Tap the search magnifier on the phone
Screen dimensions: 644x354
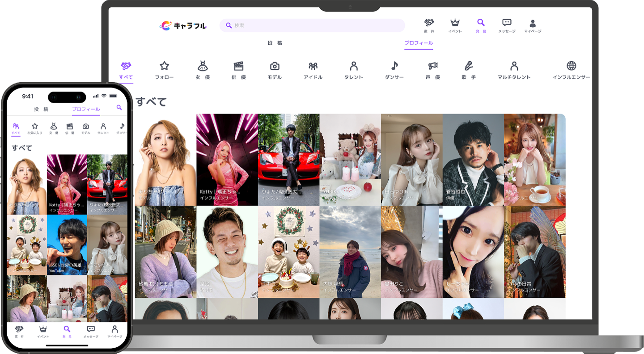(119, 108)
